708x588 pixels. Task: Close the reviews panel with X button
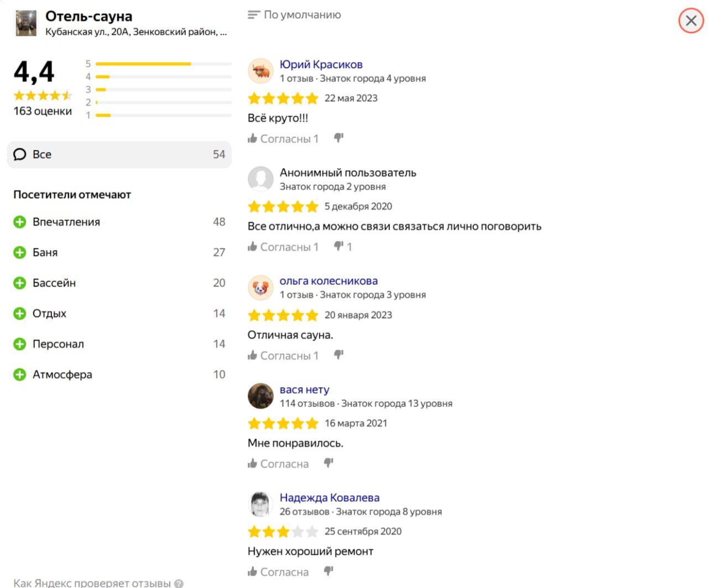click(691, 21)
